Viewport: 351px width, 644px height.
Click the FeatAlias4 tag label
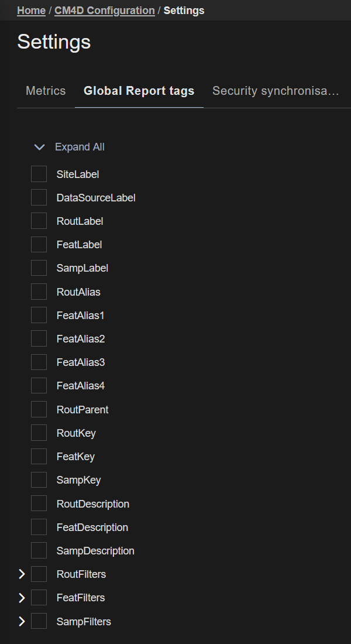click(x=81, y=386)
